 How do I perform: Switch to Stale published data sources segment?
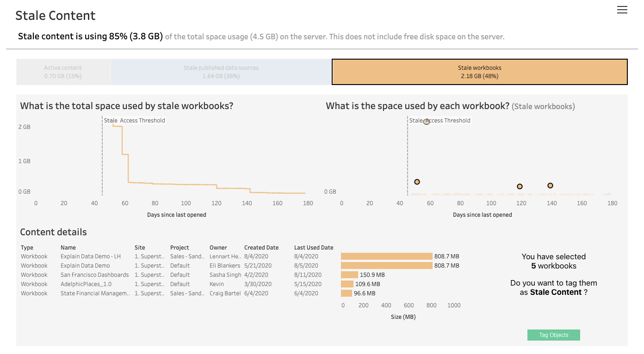221,72
